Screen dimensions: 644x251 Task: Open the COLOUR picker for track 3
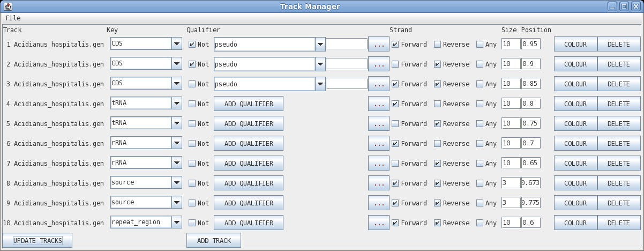575,84
